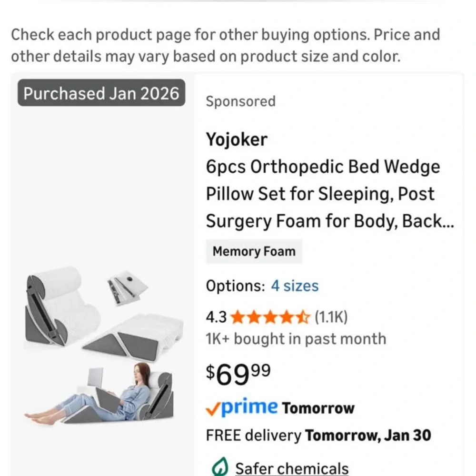Image resolution: width=476 pixels, height=476 pixels.
Task: Click the Safer chemicals text link
Action: (x=292, y=468)
